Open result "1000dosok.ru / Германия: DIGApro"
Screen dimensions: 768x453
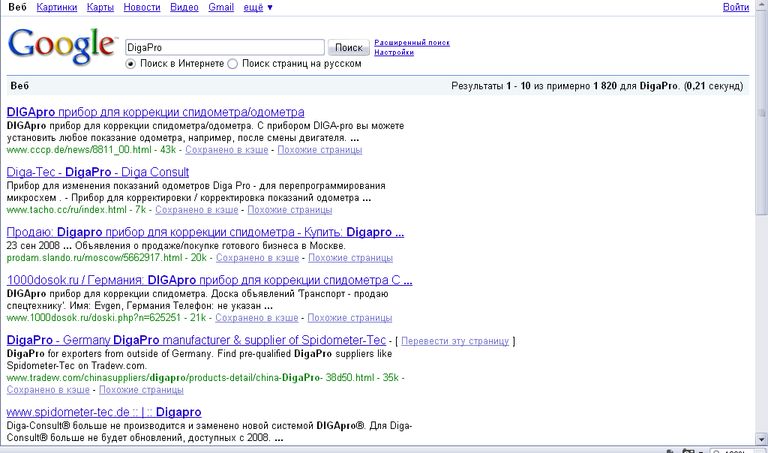click(210, 280)
